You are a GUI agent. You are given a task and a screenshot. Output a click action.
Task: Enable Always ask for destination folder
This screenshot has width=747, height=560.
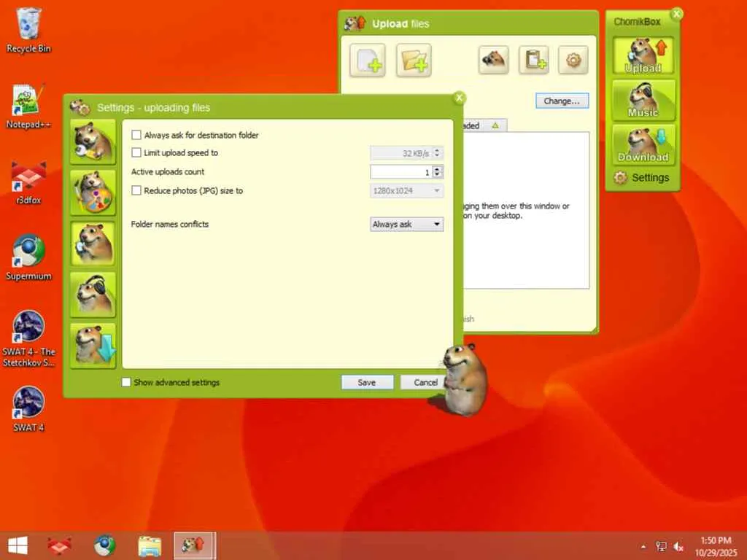pyautogui.click(x=136, y=135)
